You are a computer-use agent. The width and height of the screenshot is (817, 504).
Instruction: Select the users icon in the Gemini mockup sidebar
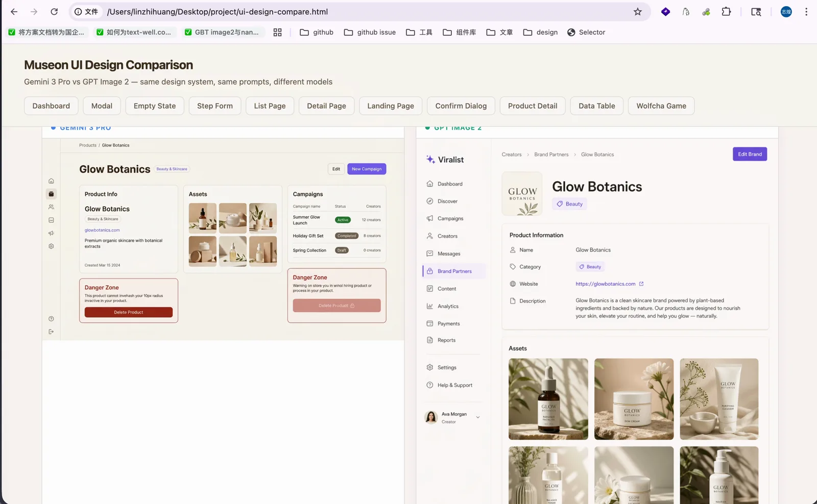click(x=51, y=207)
